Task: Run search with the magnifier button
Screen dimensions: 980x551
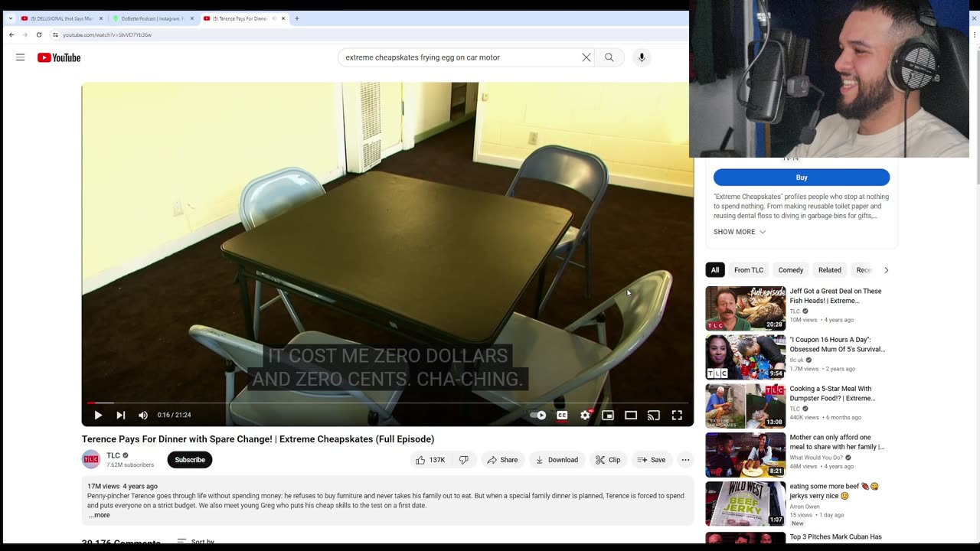Action: [x=609, y=57]
